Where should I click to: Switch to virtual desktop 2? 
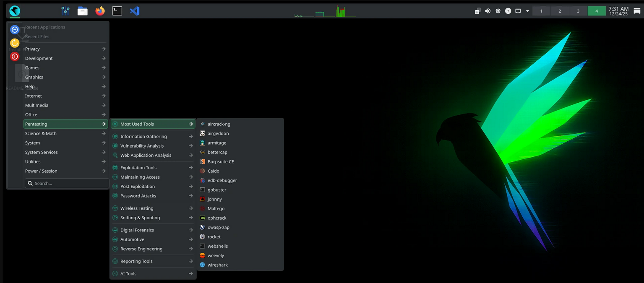tap(559, 11)
